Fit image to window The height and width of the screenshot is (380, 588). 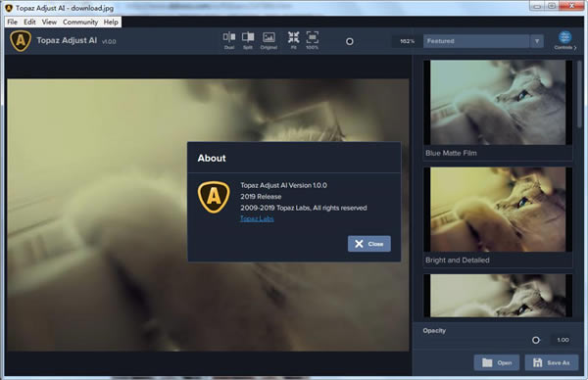[x=294, y=40]
